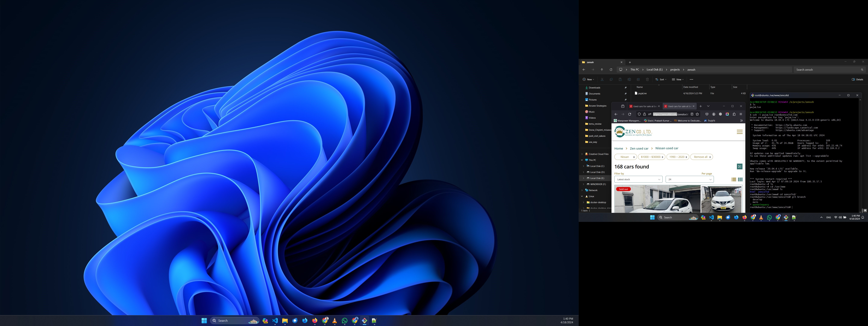Viewport: 868px width, 326px height.
Task: Open Firefox's application hamburger menu
Action: coord(741,114)
